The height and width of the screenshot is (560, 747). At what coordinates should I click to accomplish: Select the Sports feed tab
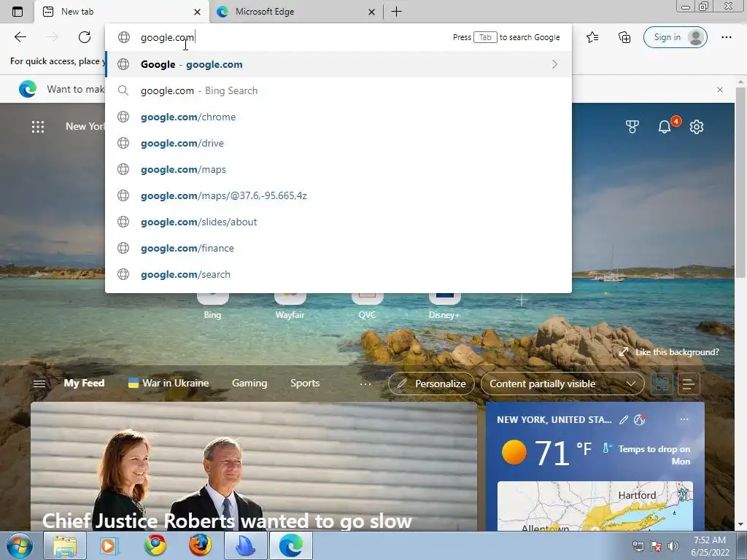click(305, 383)
